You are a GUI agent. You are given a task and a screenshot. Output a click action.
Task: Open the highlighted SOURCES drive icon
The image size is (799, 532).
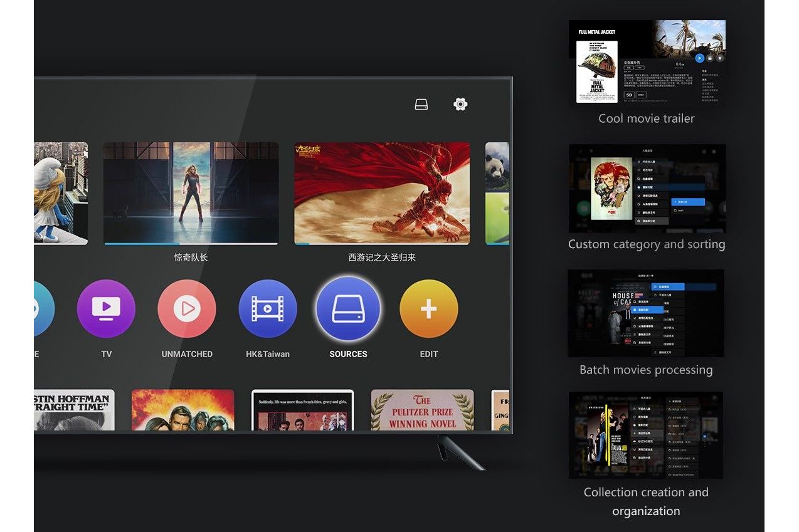pyautogui.click(x=348, y=309)
